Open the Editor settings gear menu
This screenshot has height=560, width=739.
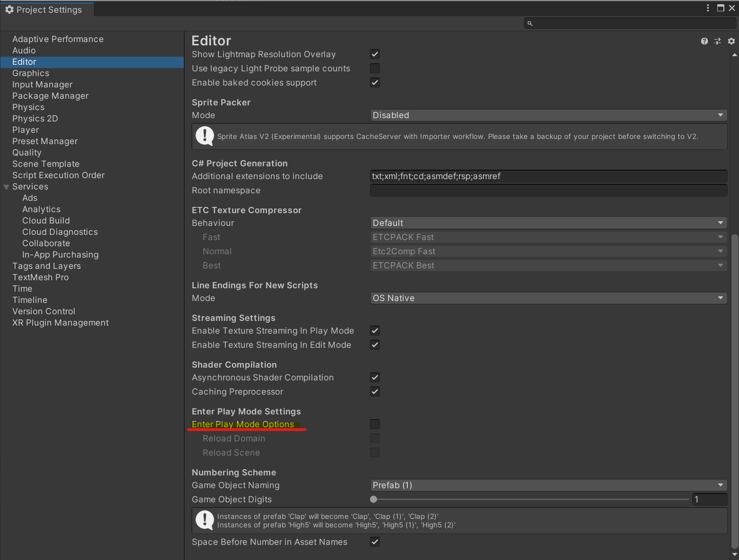coord(731,41)
